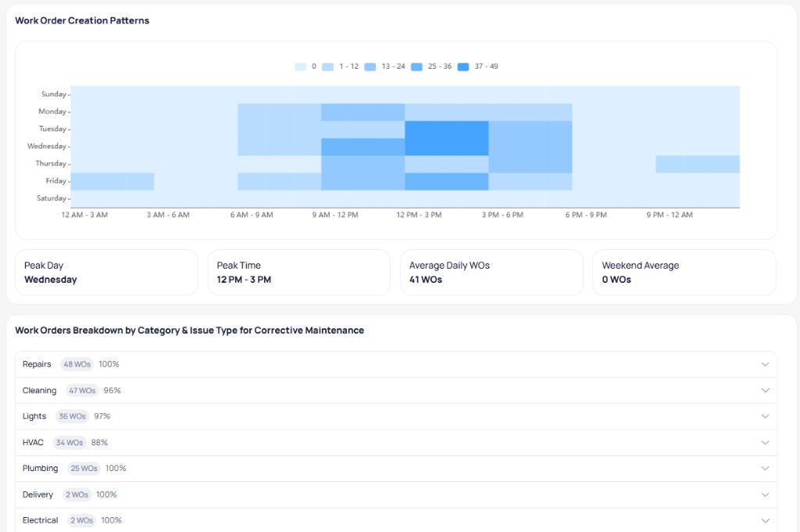The image size is (800, 532).
Task: Click the 6 PM - 9 PM axis label
Action: coord(586,215)
